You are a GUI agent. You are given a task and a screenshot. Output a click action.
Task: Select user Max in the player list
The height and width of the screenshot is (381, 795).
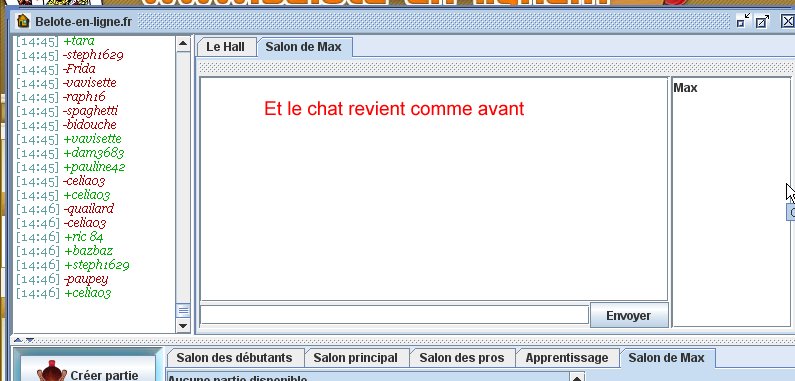[x=685, y=88]
